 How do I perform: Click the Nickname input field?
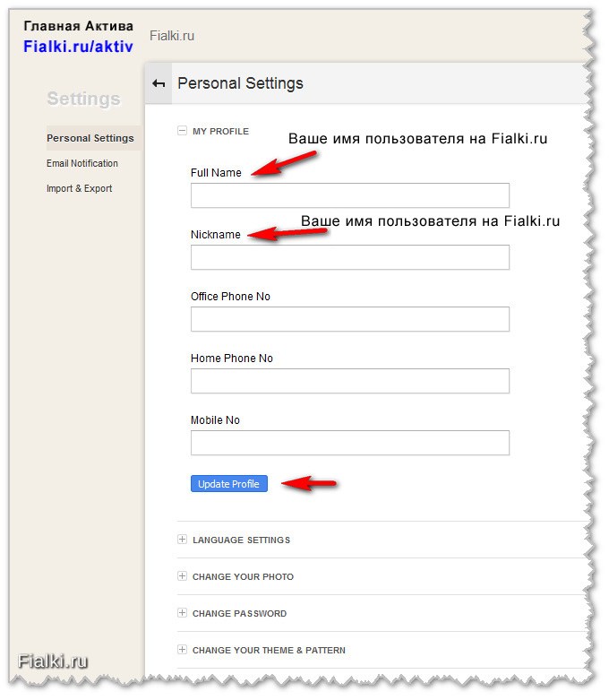click(350, 257)
